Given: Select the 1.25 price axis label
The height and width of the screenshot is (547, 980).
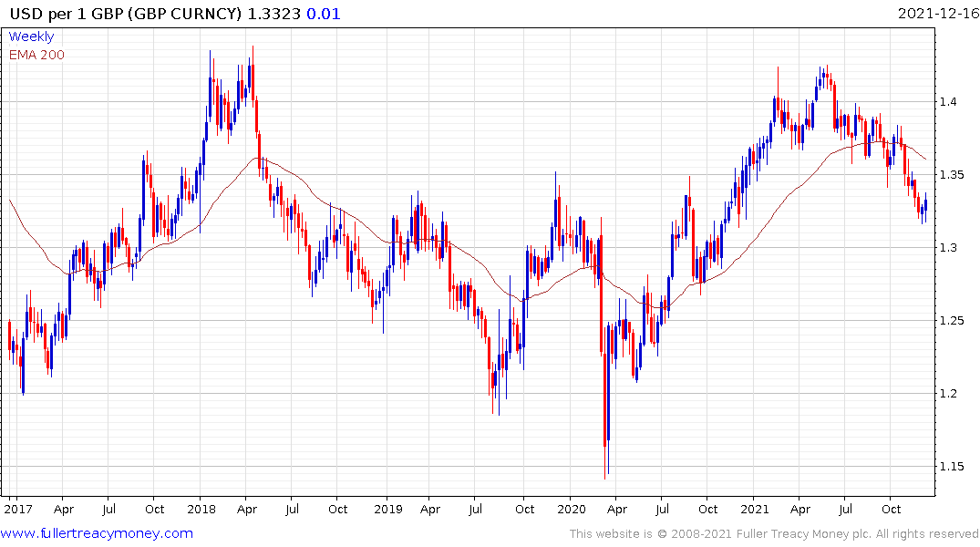Looking at the screenshot, I should pos(952,321).
